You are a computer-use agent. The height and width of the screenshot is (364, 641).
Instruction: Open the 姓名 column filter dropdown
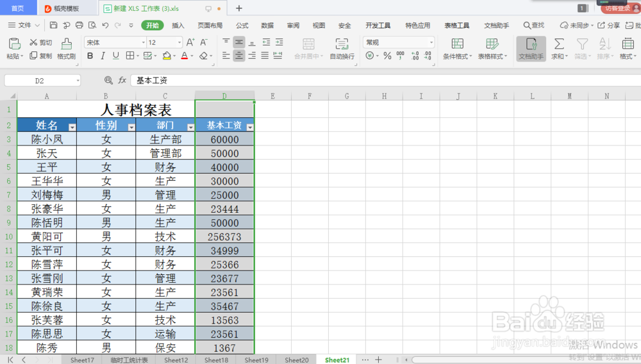pos(72,127)
